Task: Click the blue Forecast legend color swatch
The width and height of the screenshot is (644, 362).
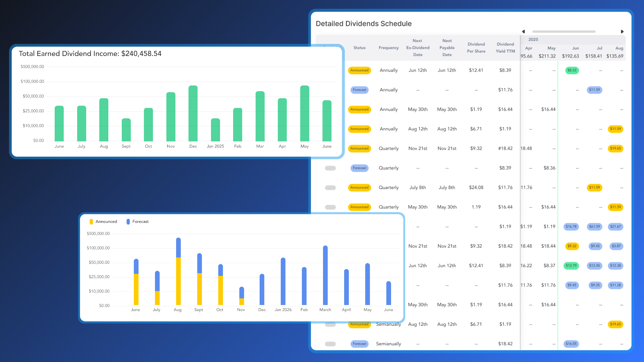Action: click(x=128, y=222)
